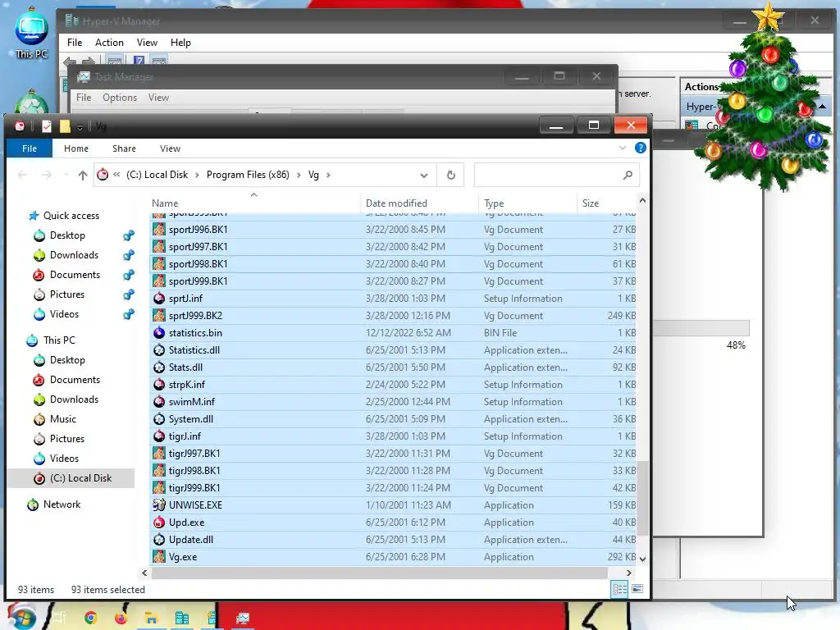Click the Up arrow navigation button
Image resolution: width=840 pixels, height=630 pixels.
coord(83,176)
